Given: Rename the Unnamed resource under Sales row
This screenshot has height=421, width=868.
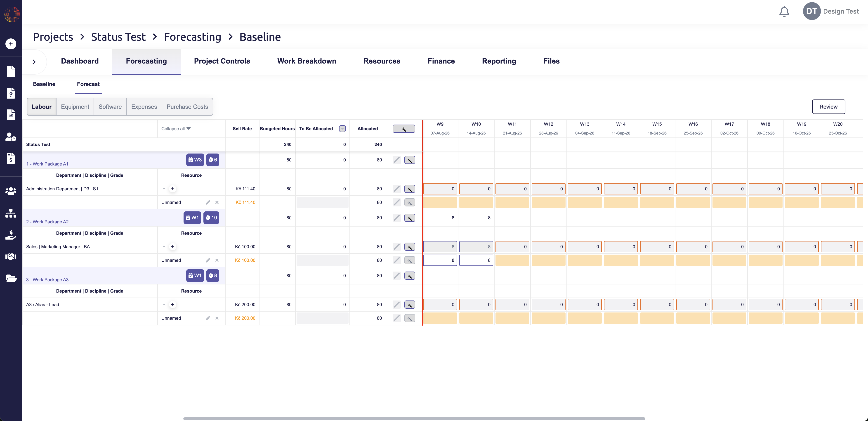Looking at the screenshot, I should (x=208, y=260).
